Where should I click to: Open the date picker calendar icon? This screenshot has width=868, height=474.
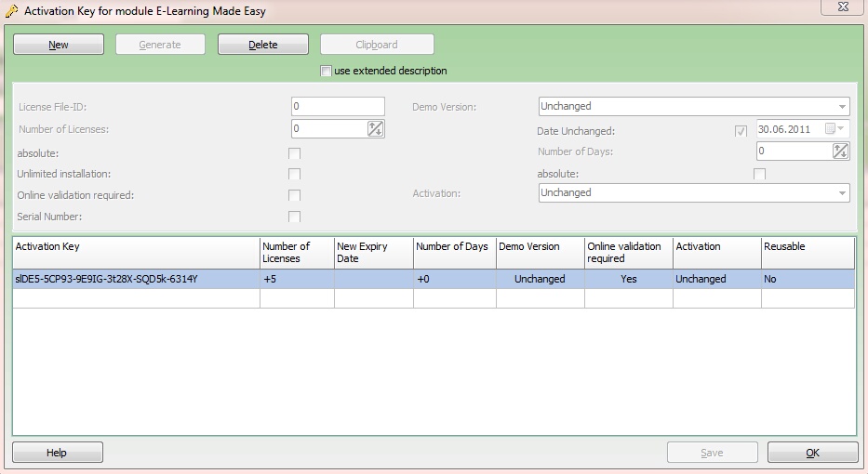[830, 129]
